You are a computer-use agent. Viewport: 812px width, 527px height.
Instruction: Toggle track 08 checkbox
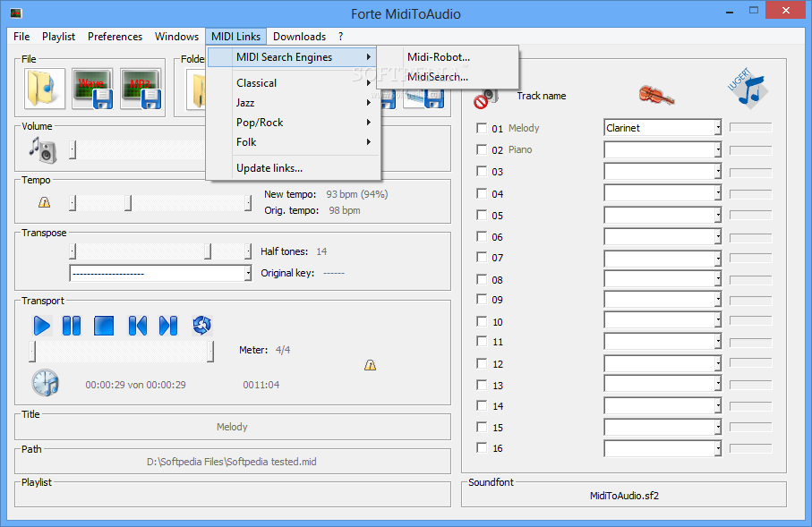[x=482, y=279]
